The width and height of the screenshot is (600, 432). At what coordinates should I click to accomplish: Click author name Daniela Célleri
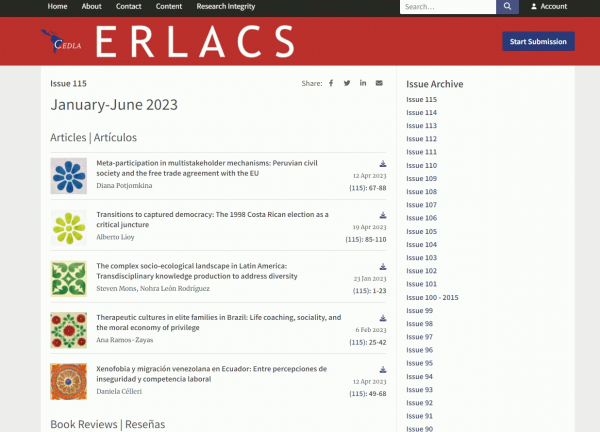(x=119, y=391)
